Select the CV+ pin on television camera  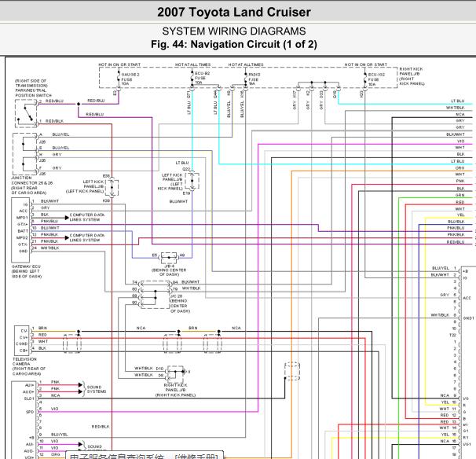pos(24,337)
